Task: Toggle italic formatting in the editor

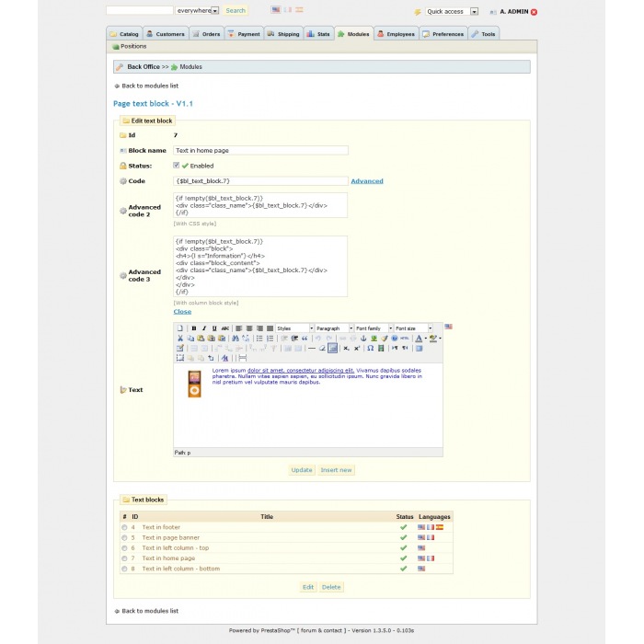Action: pyautogui.click(x=204, y=328)
